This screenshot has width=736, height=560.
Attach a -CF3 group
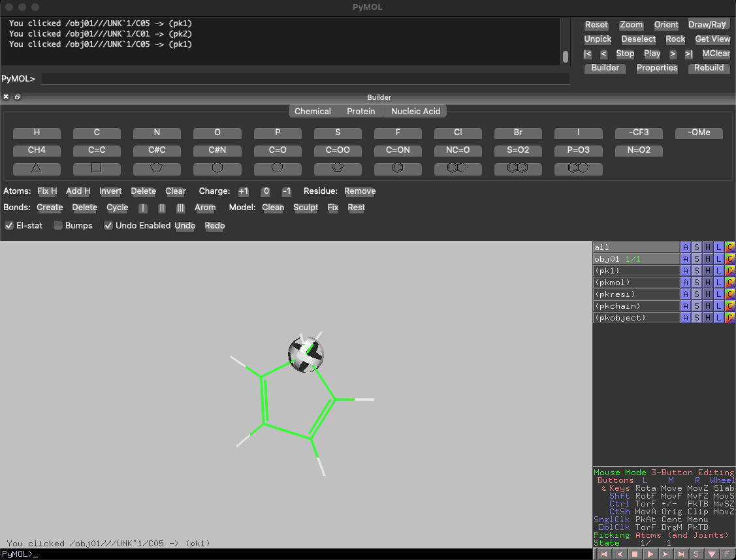coord(639,132)
